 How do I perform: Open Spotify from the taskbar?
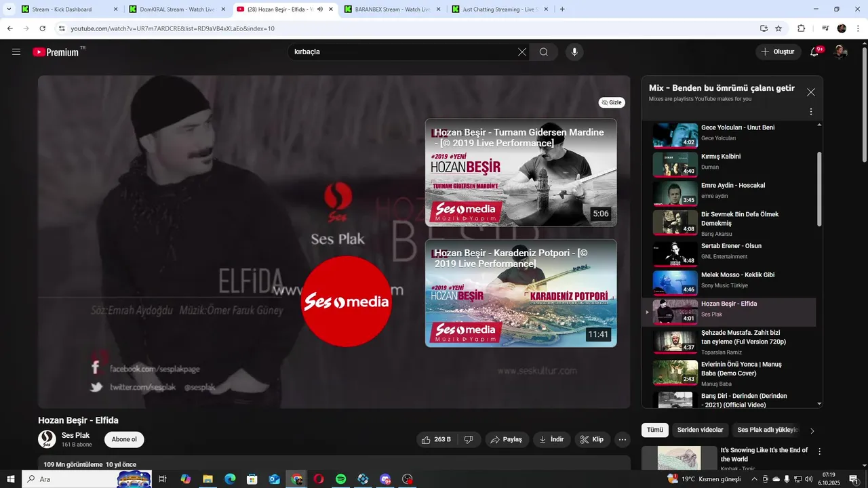[x=341, y=479]
